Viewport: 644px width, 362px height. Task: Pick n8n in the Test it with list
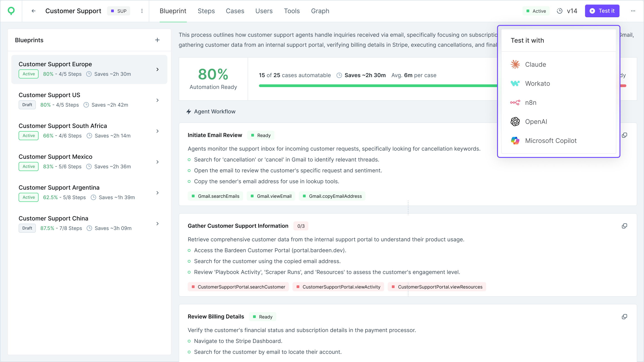tap(530, 103)
